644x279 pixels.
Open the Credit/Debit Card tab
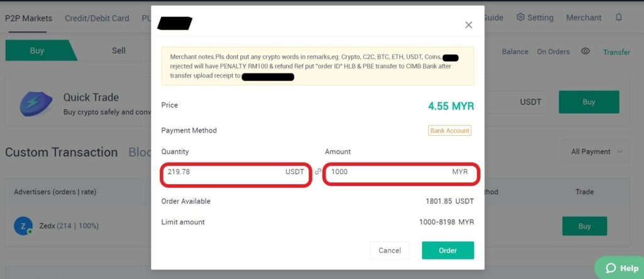[x=97, y=18]
